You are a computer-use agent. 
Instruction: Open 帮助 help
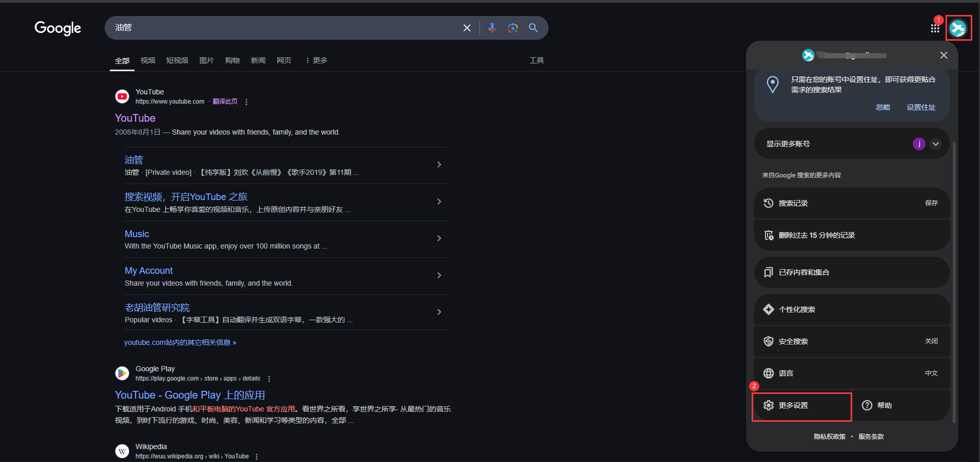pos(901,405)
